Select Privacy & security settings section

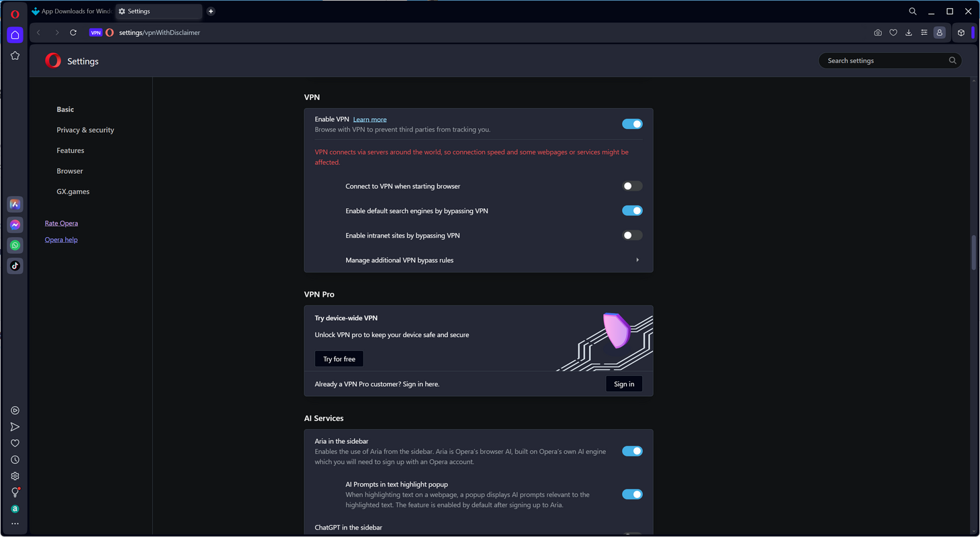[85, 130]
